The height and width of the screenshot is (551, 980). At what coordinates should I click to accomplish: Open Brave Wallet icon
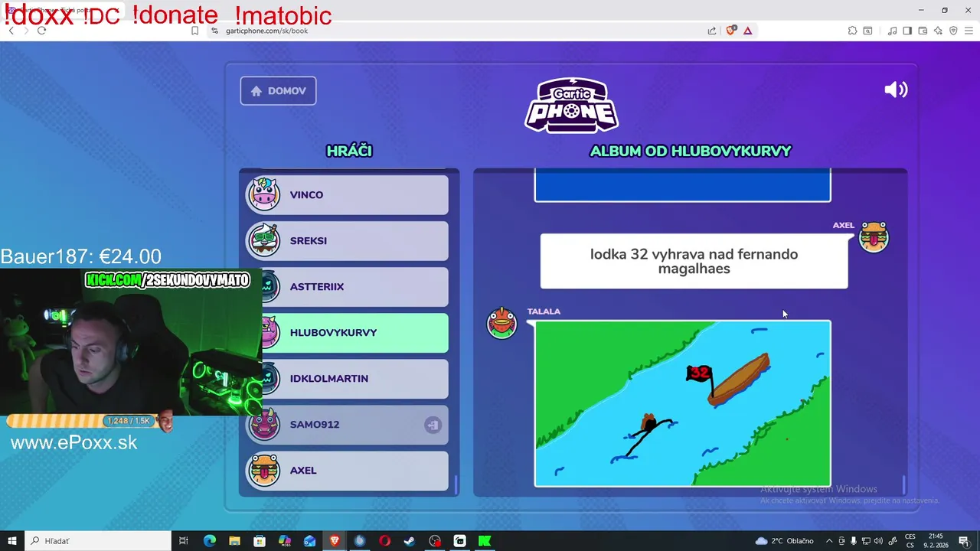[x=923, y=31]
